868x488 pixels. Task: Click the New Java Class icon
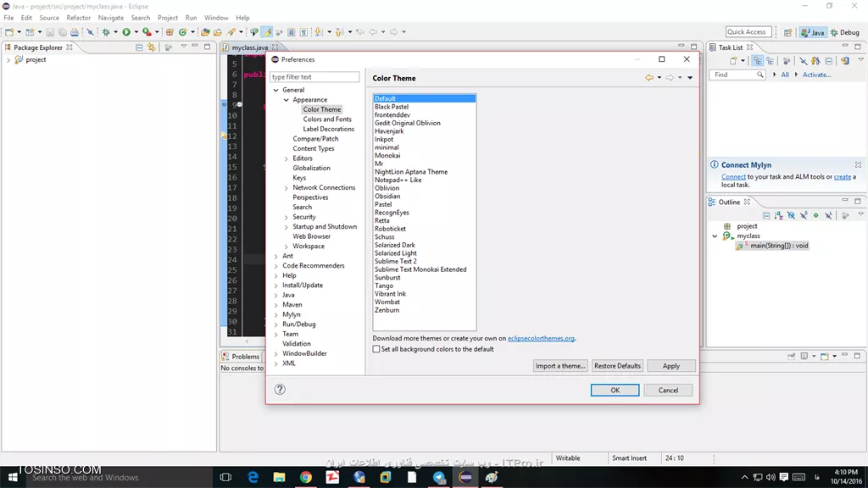coord(183,32)
